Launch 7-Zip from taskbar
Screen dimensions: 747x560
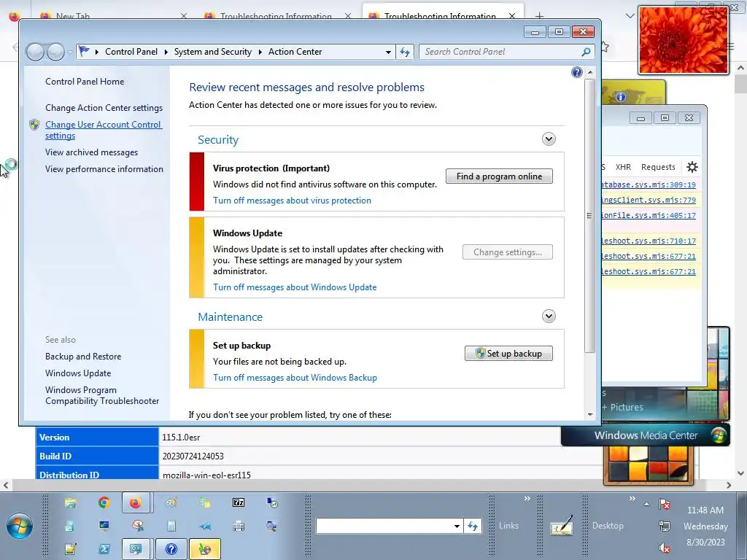(239, 502)
